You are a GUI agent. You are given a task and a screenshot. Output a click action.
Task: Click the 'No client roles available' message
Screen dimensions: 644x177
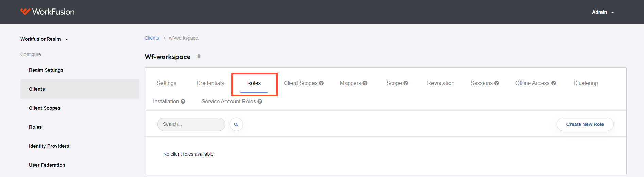[188, 154]
